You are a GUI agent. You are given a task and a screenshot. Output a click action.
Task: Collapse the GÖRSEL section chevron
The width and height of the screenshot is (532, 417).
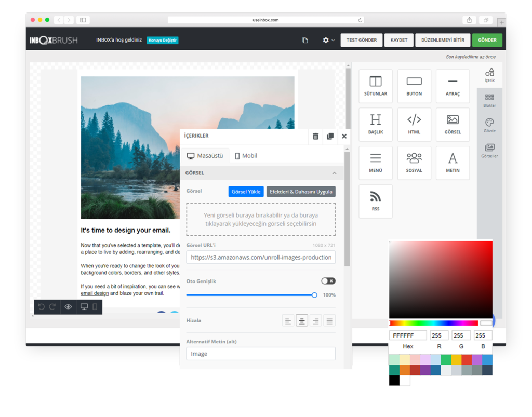pos(334,173)
